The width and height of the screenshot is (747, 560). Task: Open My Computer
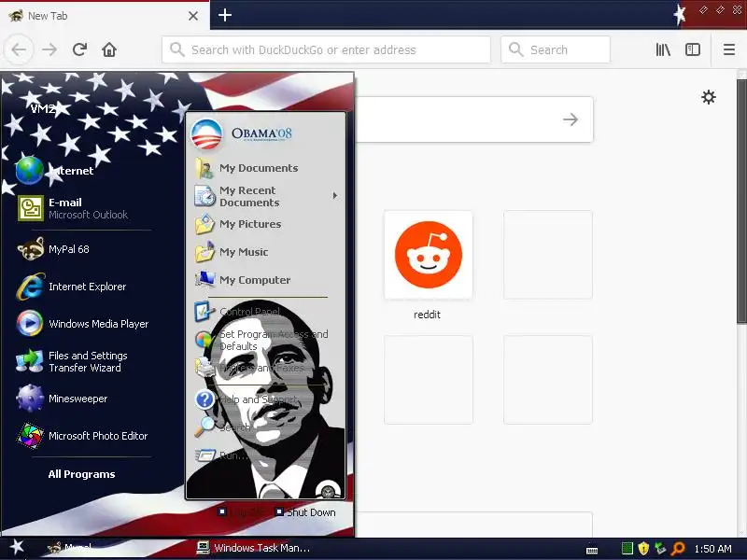tap(243, 280)
